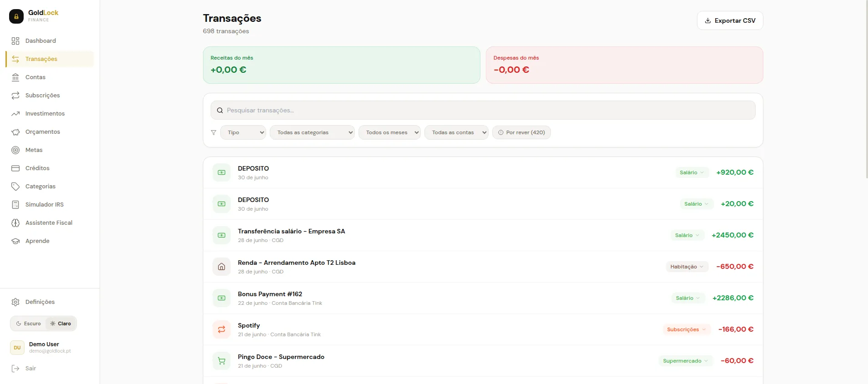Click the money icon of the +20,00 € DEPOSITO
The width and height of the screenshot is (868, 384).
[222, 204]
